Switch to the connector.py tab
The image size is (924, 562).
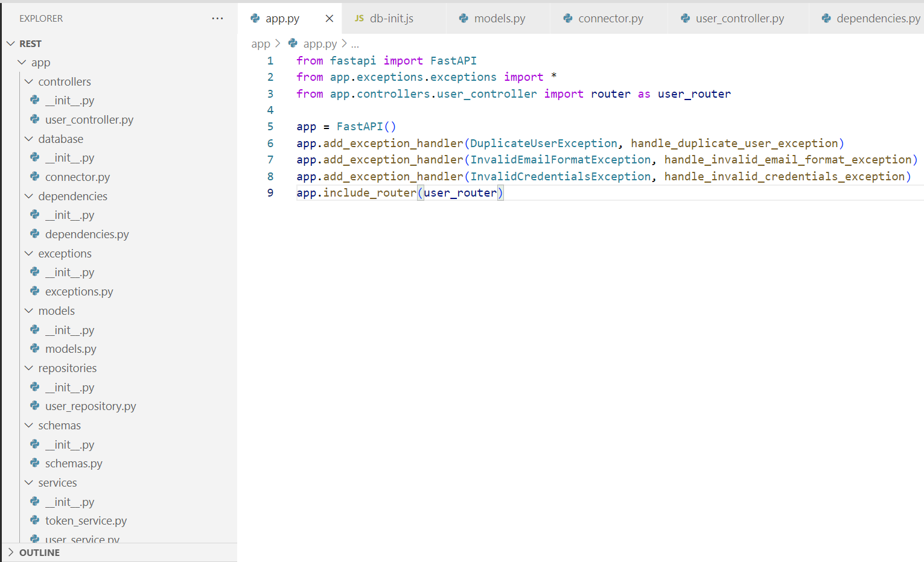coord(610,19)
